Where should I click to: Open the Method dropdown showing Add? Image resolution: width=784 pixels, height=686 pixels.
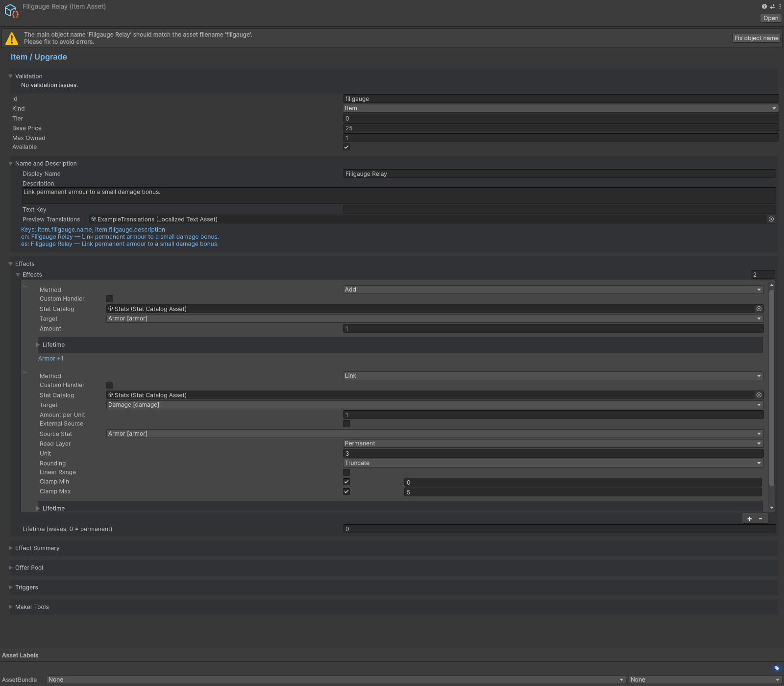coord(553,290)
